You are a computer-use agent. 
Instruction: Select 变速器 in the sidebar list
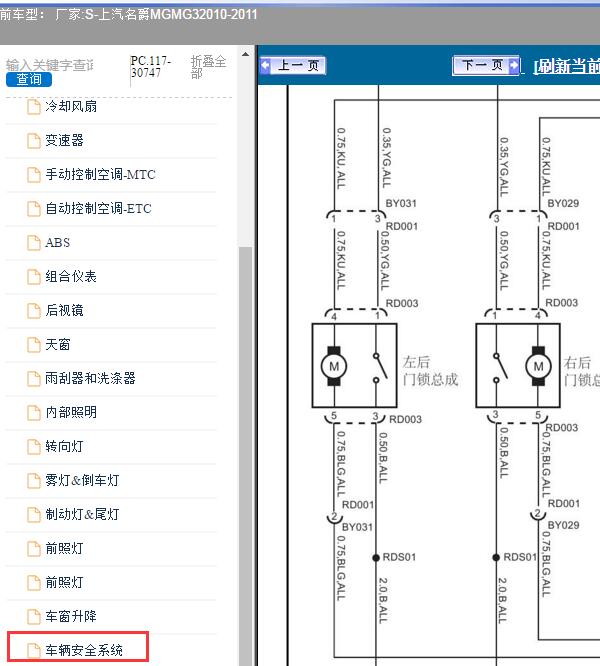65,140
